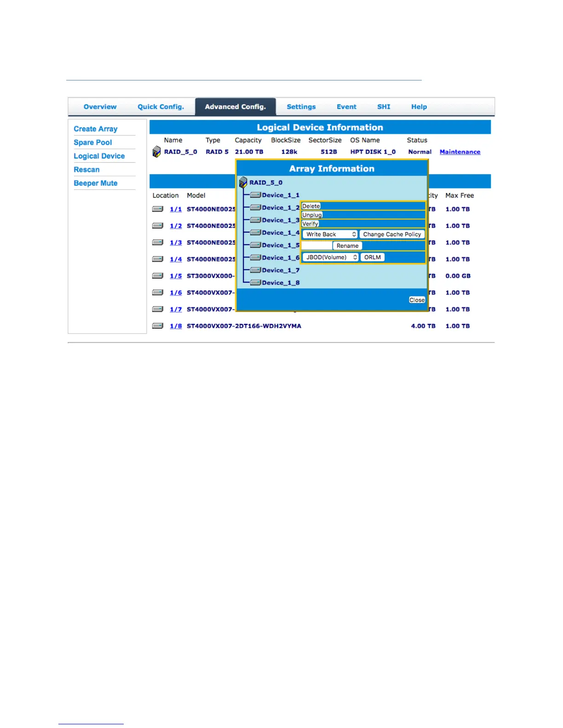This screenshot has width=563, height=728.
Task: Click the 21.00 TB capacity value
Action: tap(249, 152)
